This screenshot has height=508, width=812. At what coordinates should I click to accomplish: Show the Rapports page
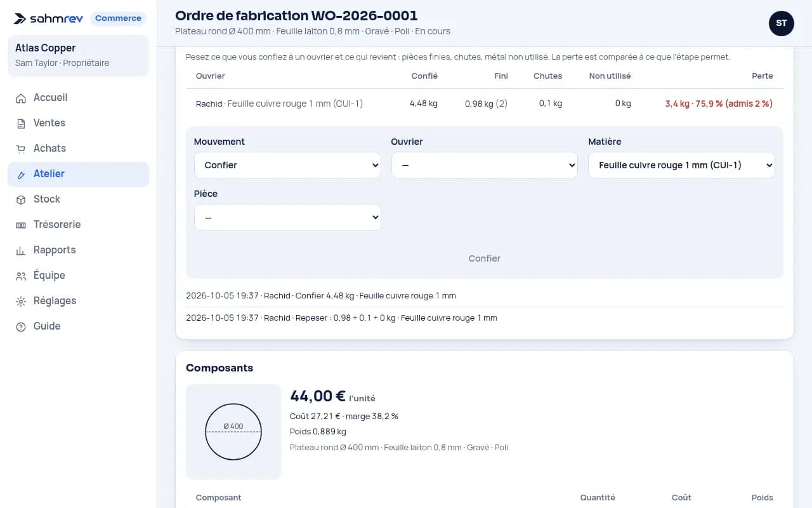[x=78, y=250]
